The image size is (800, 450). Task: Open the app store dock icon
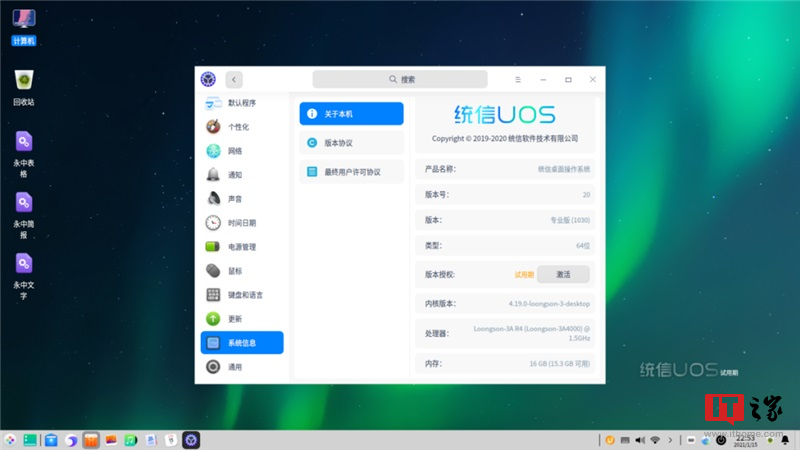click(x=91, y=440)
